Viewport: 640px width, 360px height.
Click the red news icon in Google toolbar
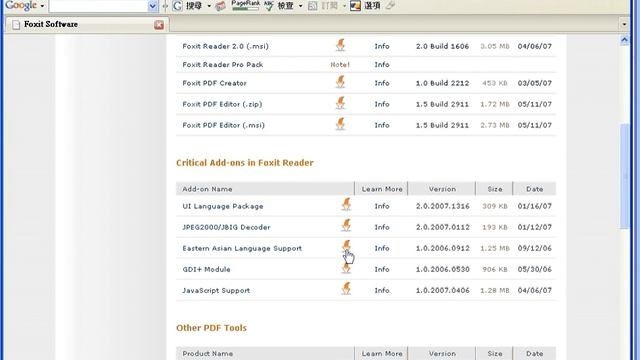click(220, 6)
